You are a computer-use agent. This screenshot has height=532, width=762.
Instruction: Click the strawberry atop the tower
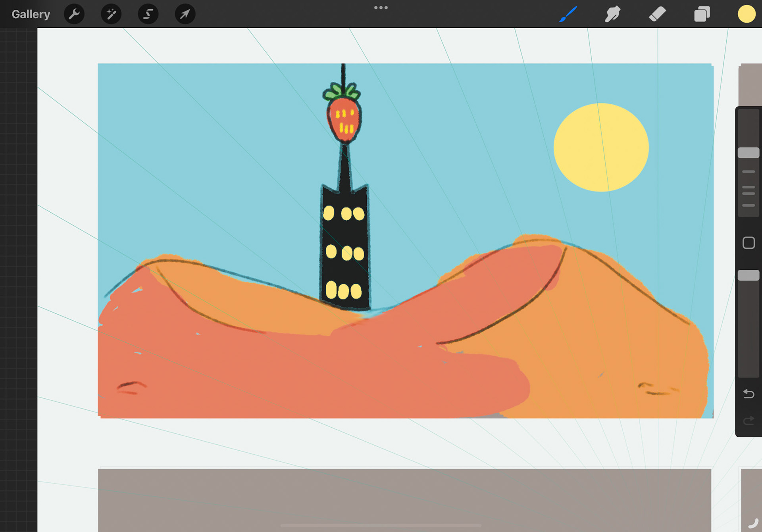[344, 118]
